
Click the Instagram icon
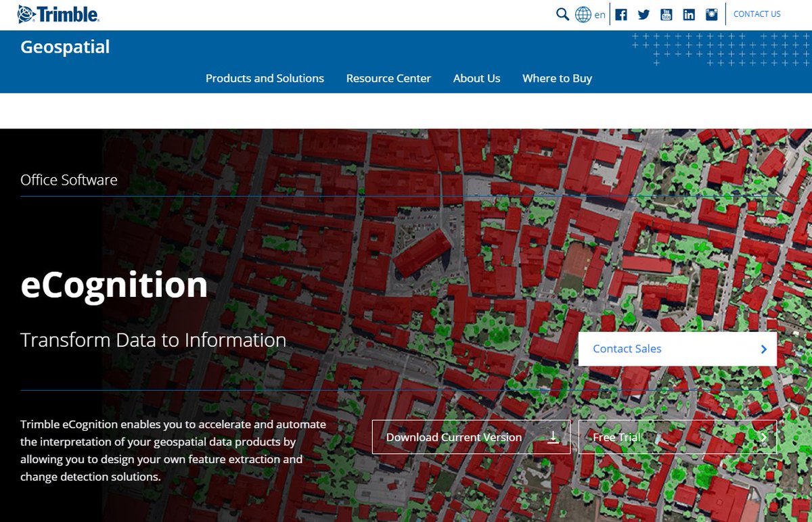[x=711, y=14]
